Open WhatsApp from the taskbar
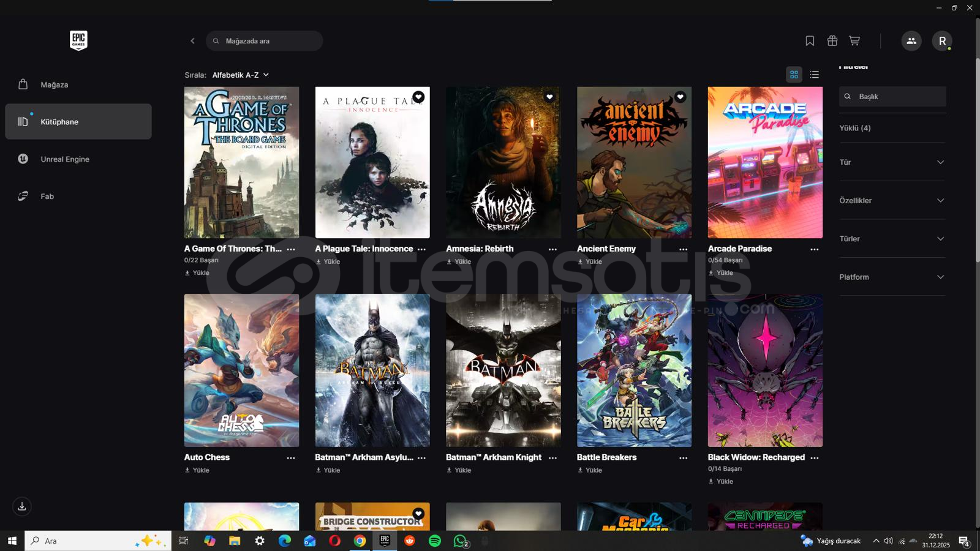This screenshot has height=551, width=980. 461,541
